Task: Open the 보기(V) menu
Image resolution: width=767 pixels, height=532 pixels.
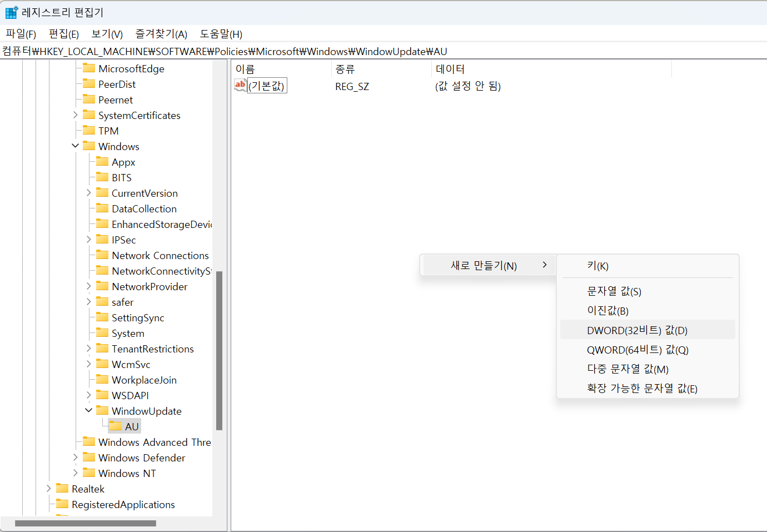Action: [x=107, y=34]
